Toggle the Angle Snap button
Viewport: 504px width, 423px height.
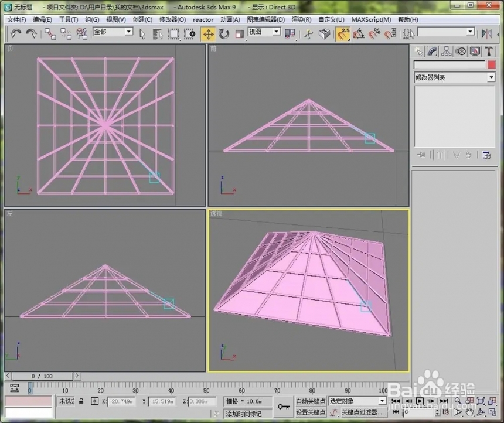[359, 34]
